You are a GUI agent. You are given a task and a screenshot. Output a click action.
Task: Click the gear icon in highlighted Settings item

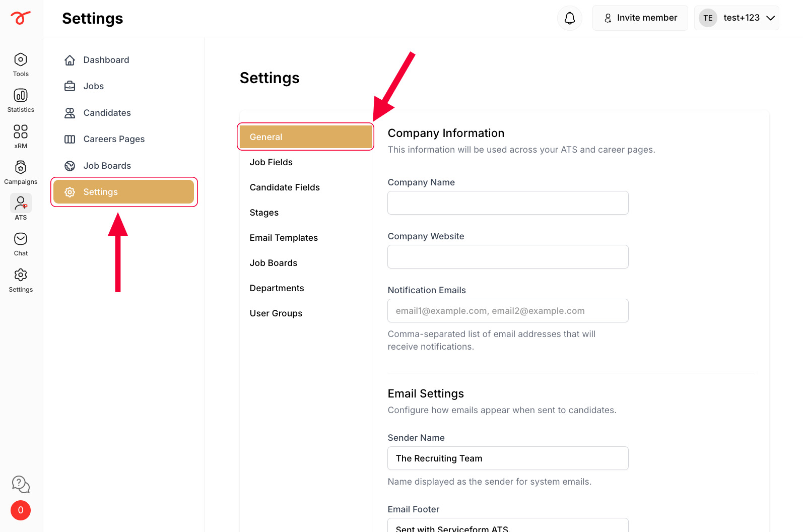70,192
